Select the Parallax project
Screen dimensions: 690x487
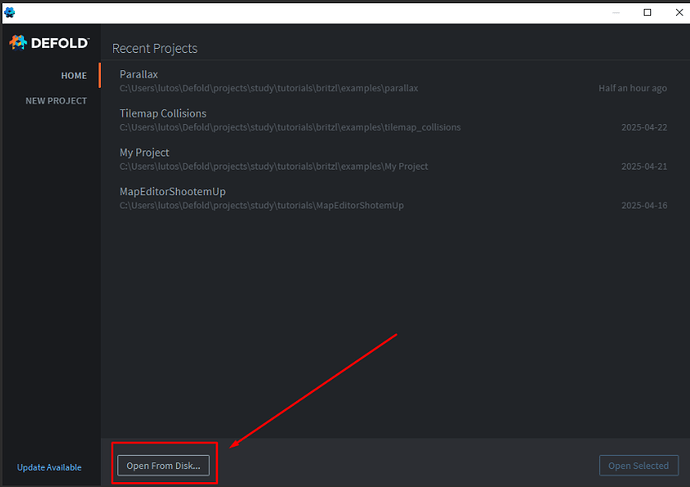[393, 81]
